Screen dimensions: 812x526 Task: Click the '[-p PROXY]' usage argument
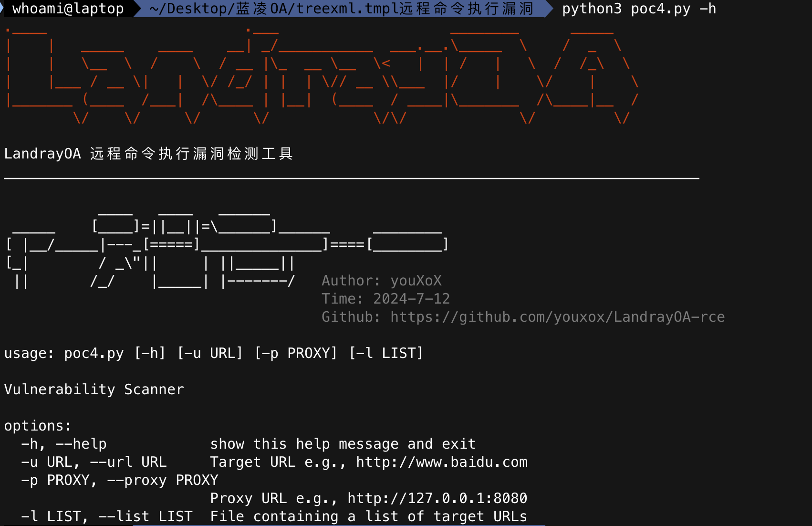296,353
